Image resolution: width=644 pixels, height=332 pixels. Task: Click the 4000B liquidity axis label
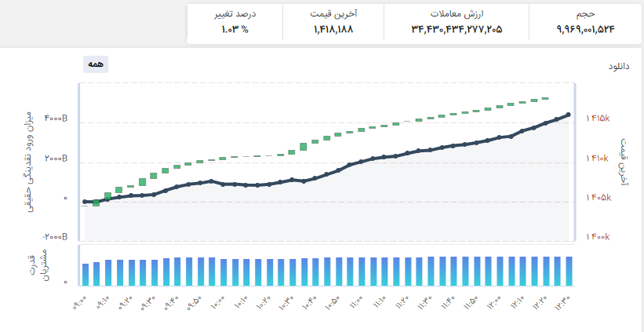(56, 119)
